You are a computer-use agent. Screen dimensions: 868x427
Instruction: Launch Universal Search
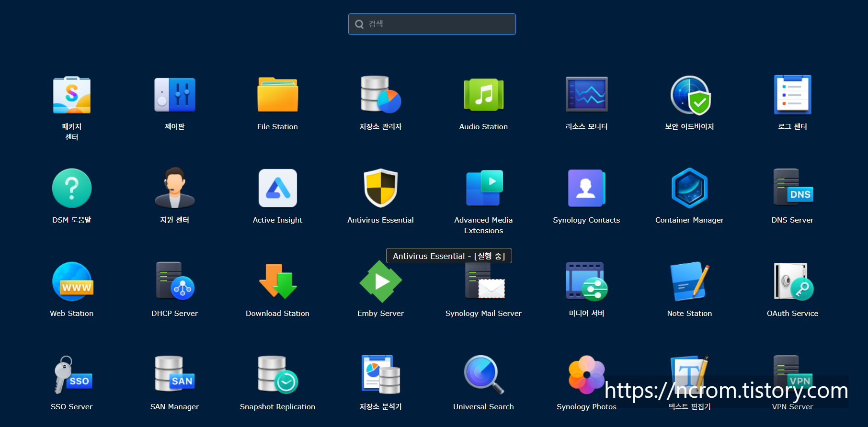point(484,375)
